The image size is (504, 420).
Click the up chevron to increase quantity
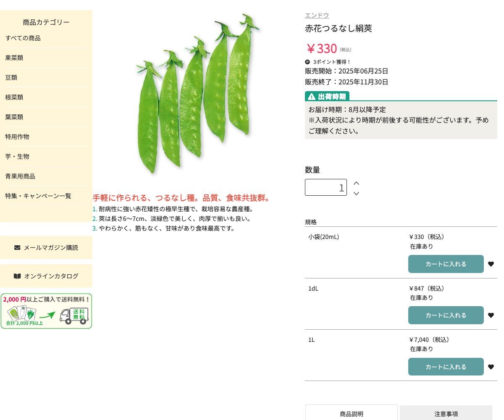356,183
